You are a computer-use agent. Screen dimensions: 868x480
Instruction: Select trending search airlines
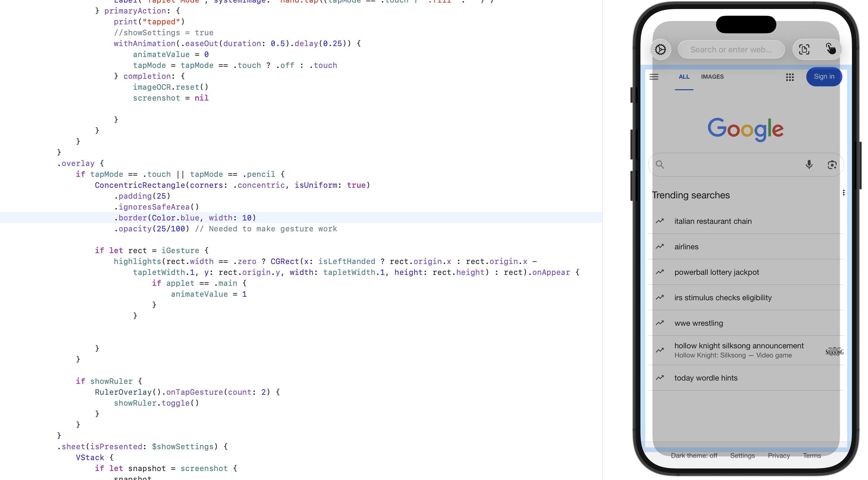pyautogui.click(x=746, y=246)
